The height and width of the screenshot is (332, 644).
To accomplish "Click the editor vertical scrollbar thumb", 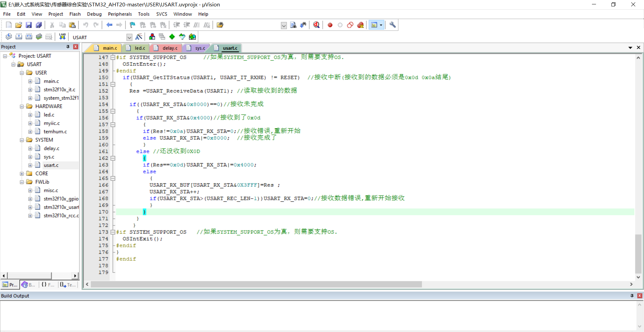I will [638, 254].
